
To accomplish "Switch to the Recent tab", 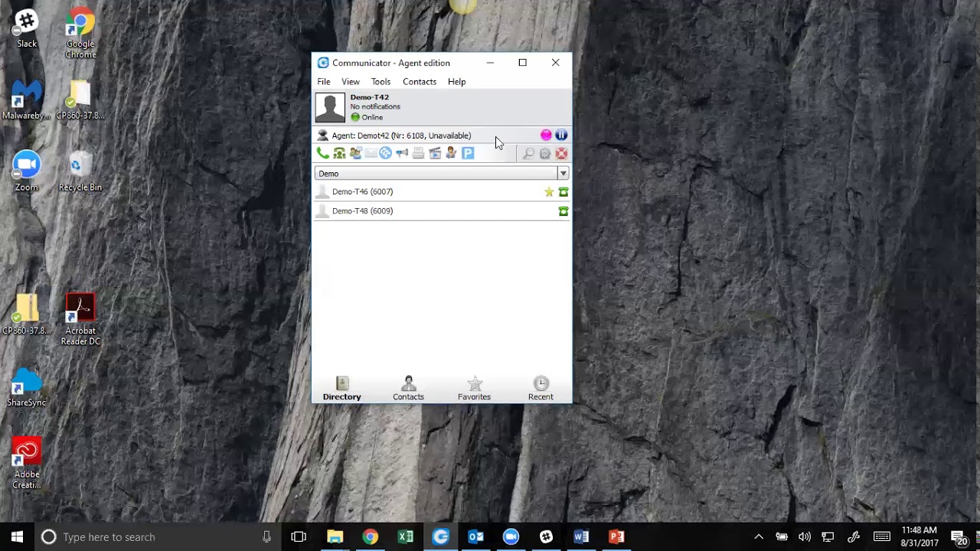I will tap(541, 389).
